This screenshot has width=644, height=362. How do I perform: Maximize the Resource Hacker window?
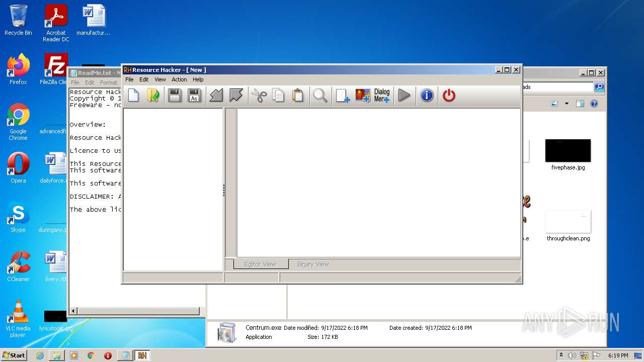(507, 70)
